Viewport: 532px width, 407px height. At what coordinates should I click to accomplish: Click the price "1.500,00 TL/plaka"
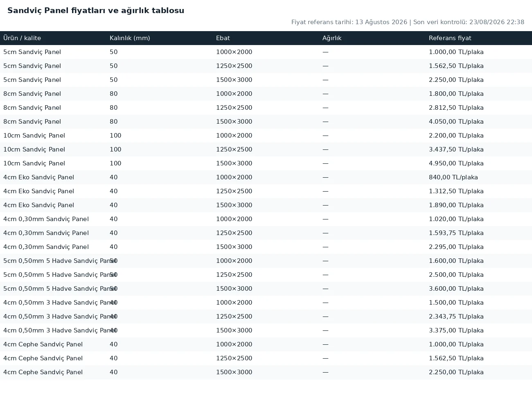point(456,303)
